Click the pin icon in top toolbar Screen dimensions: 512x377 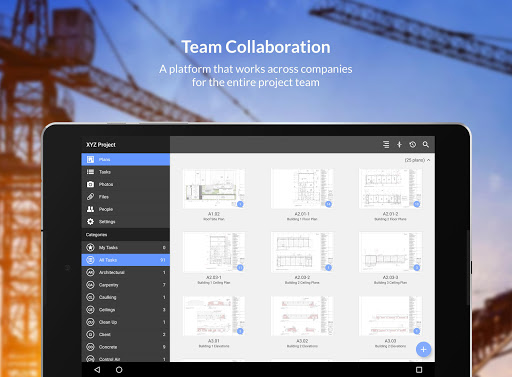(399, 144)
